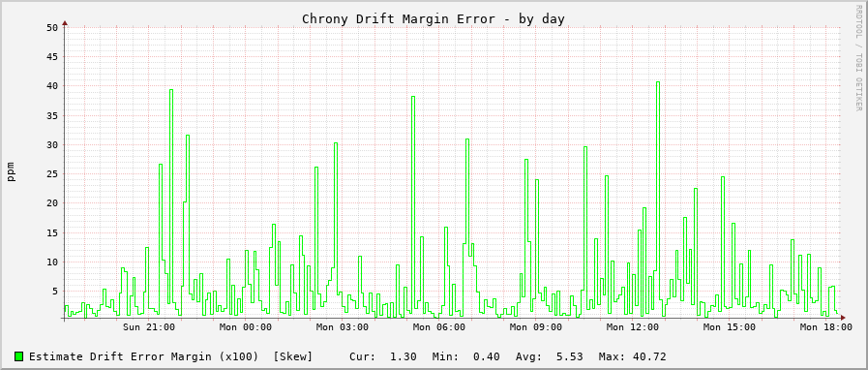Click the 'Mon 00:00' time axis label
Screen dimensions: 868x370
pos(246,327)
